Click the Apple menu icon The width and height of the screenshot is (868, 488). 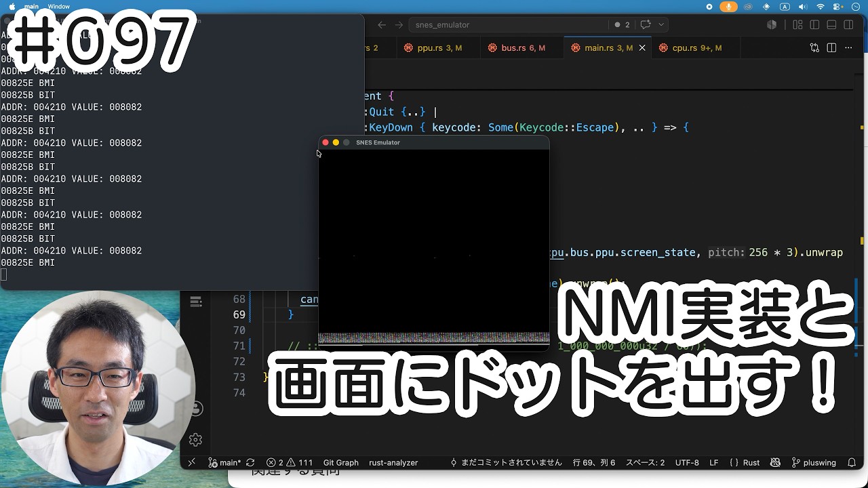click(x=12, y=6)
